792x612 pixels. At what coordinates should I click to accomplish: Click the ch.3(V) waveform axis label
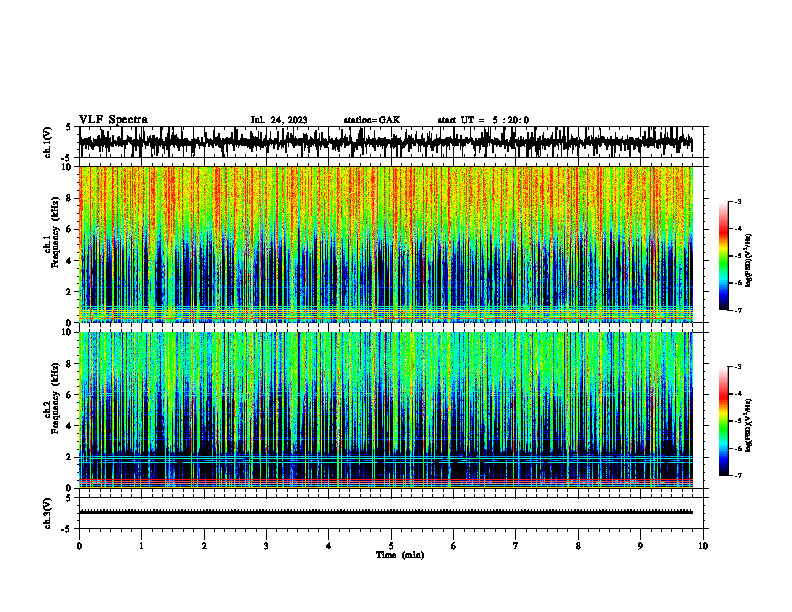point(48,513)
